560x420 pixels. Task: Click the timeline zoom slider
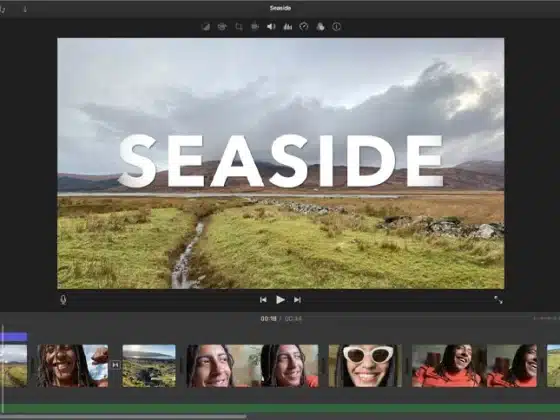click(x=546, y=318)
